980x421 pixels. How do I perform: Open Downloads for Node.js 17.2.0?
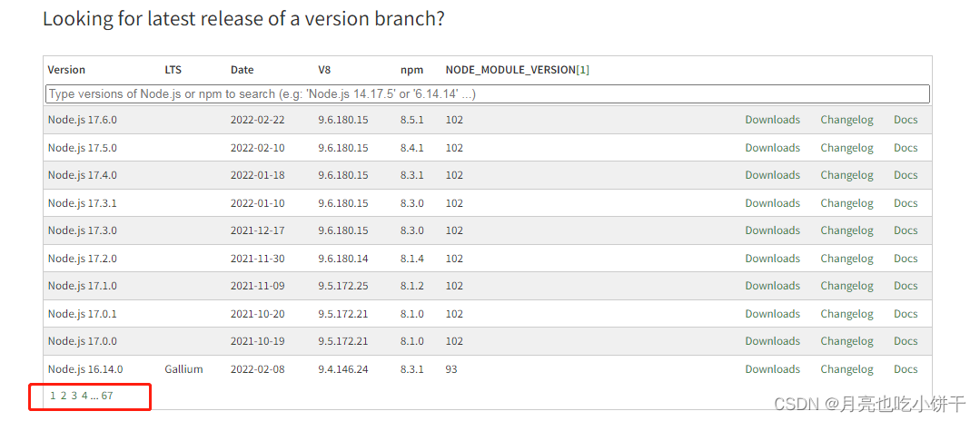[x=773, y=258]
